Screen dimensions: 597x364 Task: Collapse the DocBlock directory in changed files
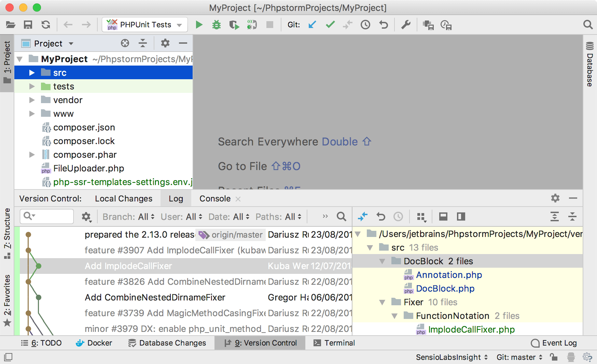pos(382,261)
